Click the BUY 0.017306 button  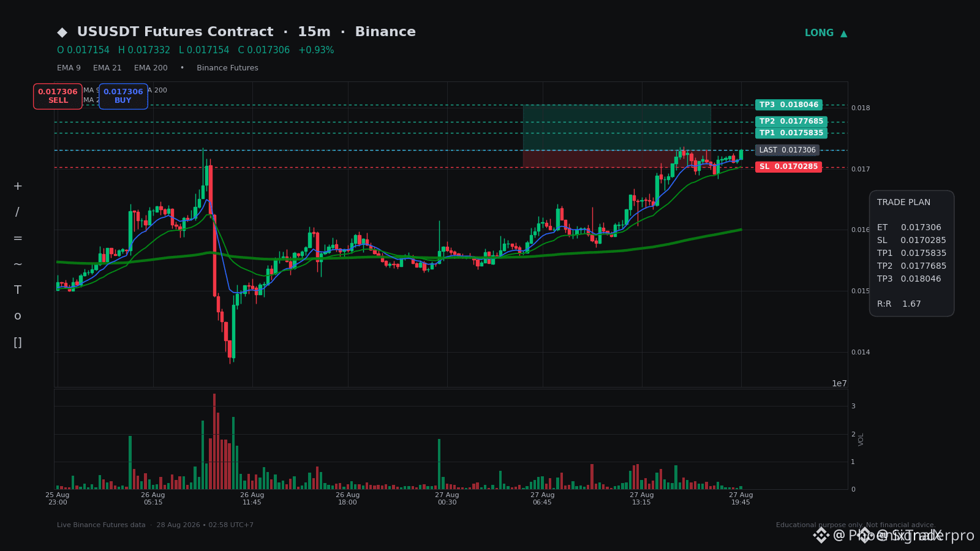pyautogui.click(x=123, y=96)
